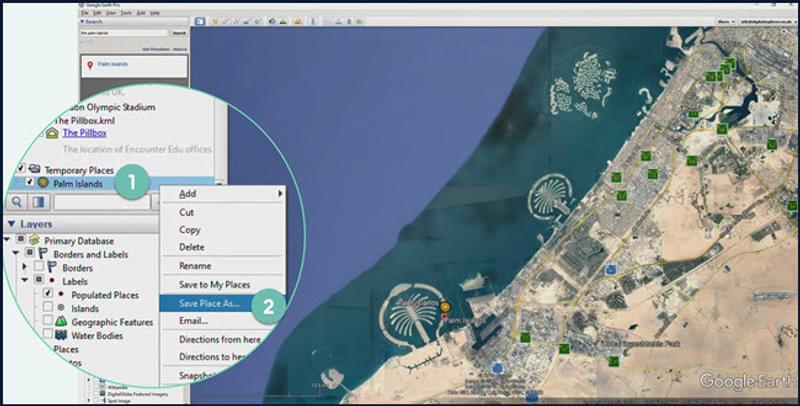Choose Email... from the context menu
This screenshot has height=406, width=800.
coord(193,321)
